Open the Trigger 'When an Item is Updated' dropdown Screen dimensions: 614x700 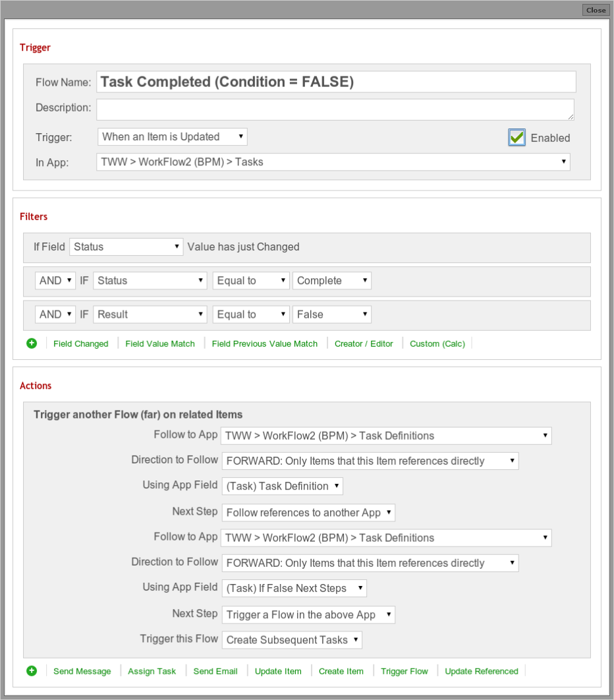pyautogui.click(x=172, y=136)
